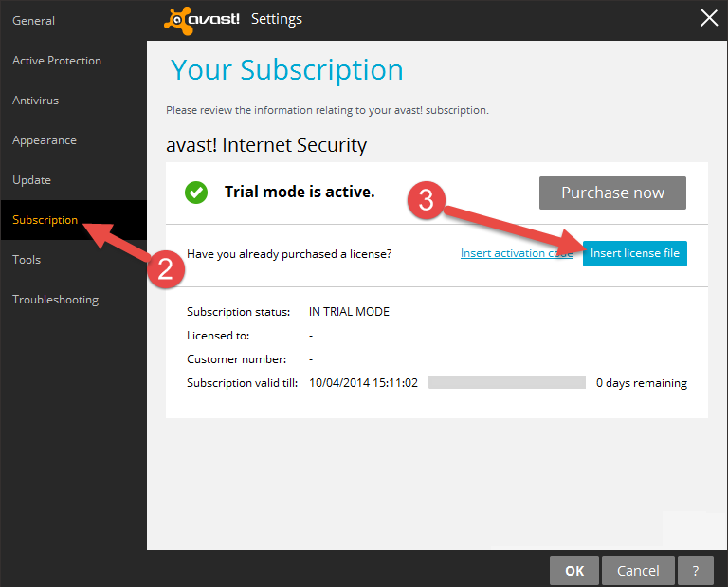Close the Settings window with X

coord(708,18)
